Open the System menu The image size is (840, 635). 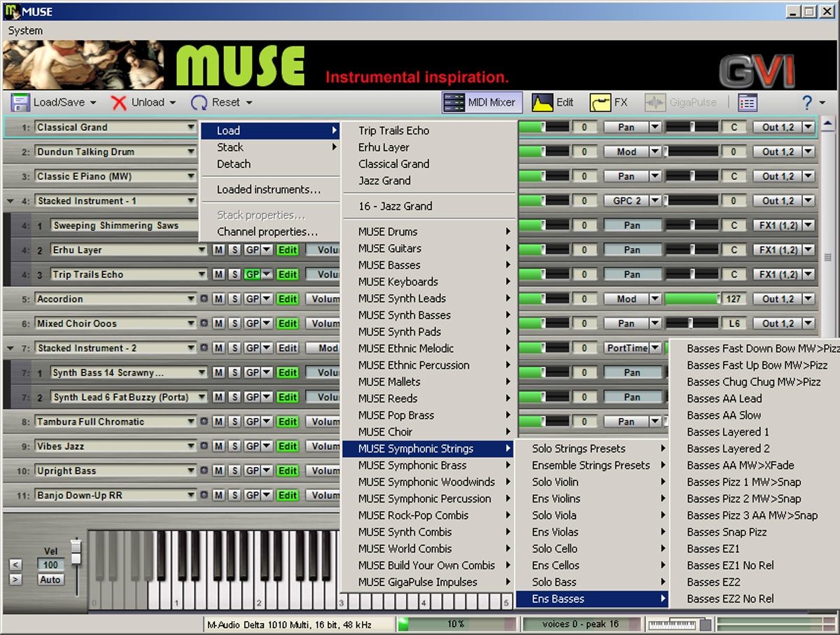coord(25,31)
